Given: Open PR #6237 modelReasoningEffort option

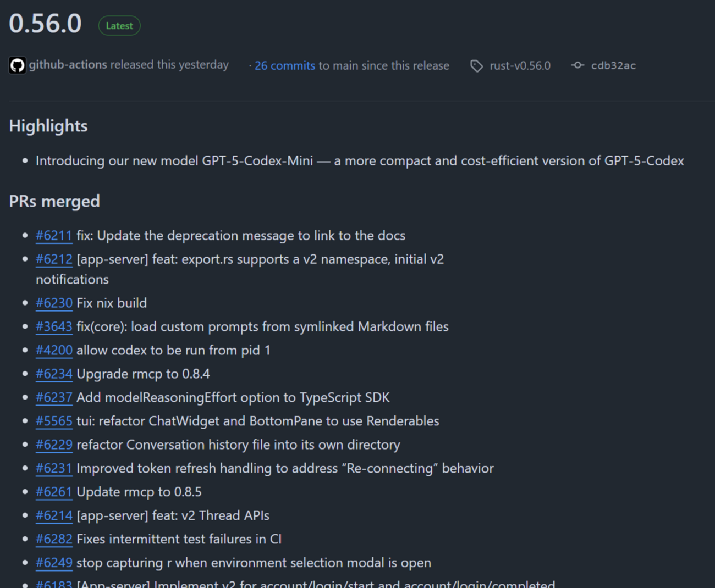Looking at the screenshot, I should point(54,398).
